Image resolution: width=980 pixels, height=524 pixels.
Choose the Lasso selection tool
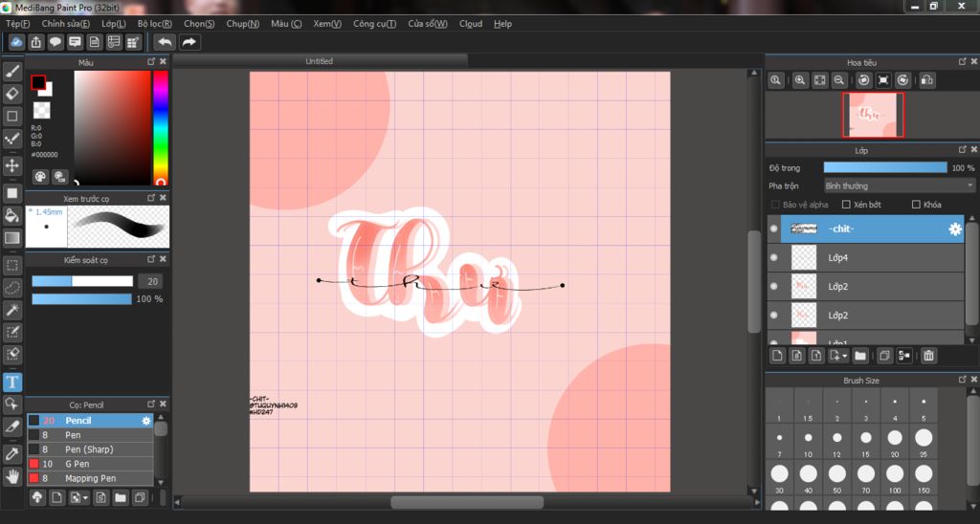point(11,288)
